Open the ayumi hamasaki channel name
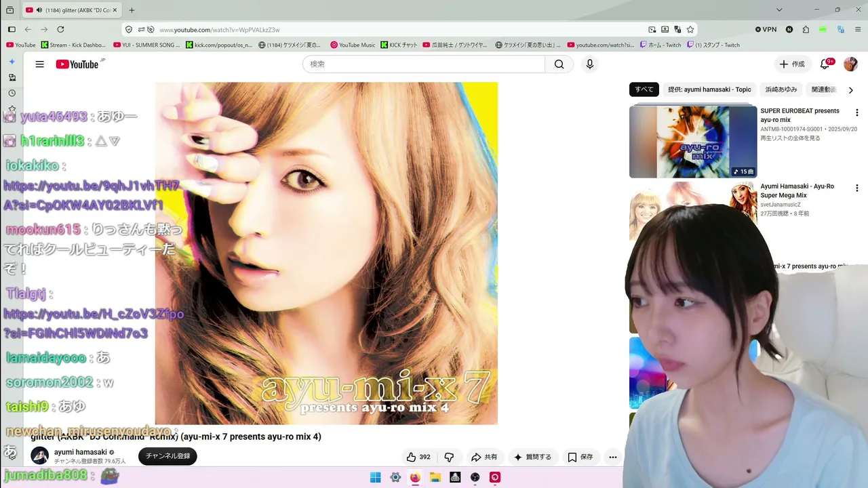 click(x=81, y=452)
